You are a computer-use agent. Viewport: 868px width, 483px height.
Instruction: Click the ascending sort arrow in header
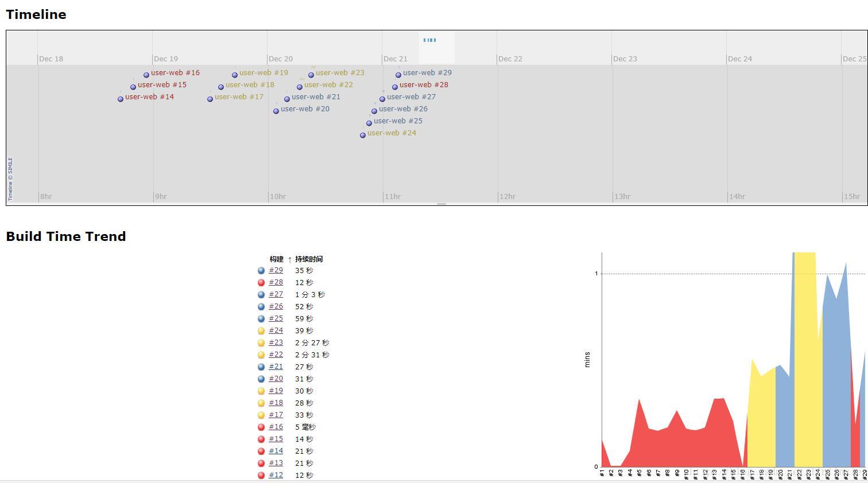pos(289,259)
